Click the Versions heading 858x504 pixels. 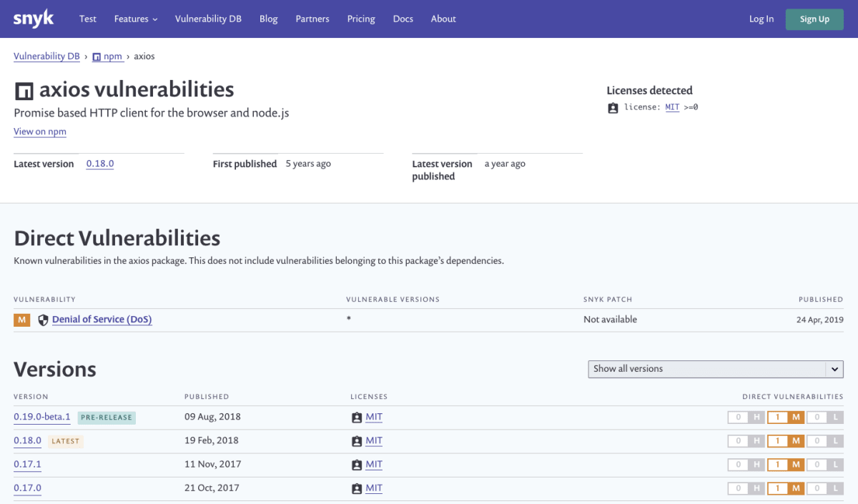click(x=55, y=370)
